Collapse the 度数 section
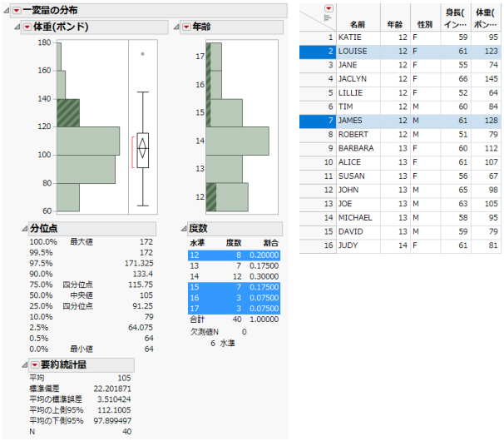The height and width of the screenshot is (441, 504). coord(184,229)
